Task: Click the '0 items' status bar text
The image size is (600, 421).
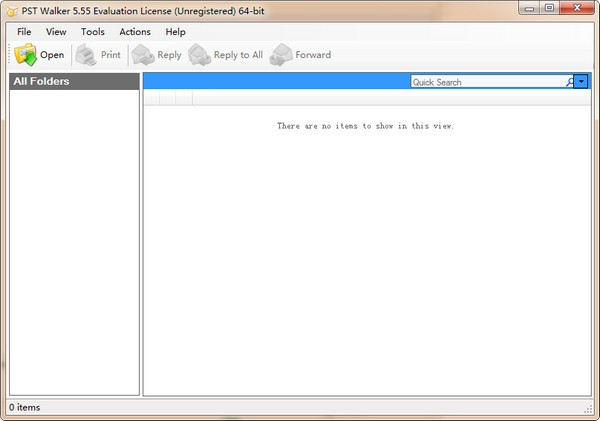Action: 24,408
